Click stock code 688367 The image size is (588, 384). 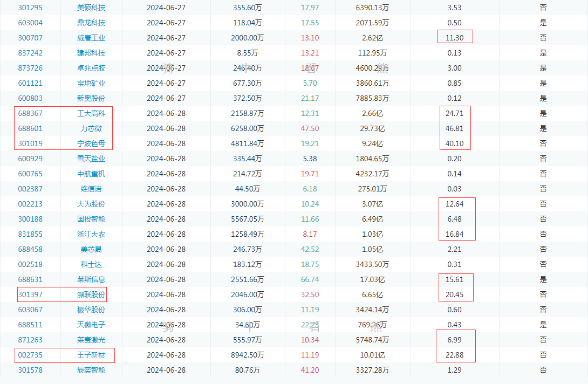point(30,113)
